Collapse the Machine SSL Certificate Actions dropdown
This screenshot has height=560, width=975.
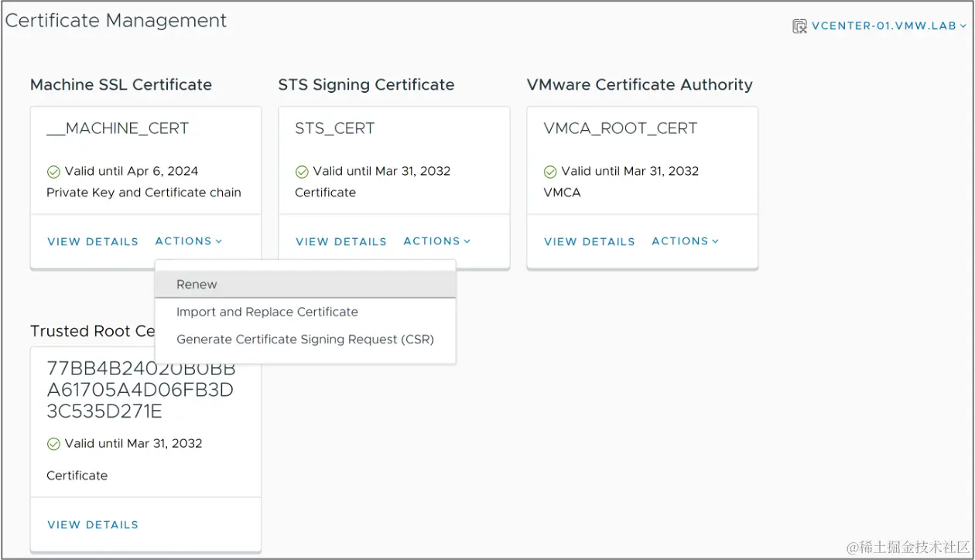click(x=189, y=241)
